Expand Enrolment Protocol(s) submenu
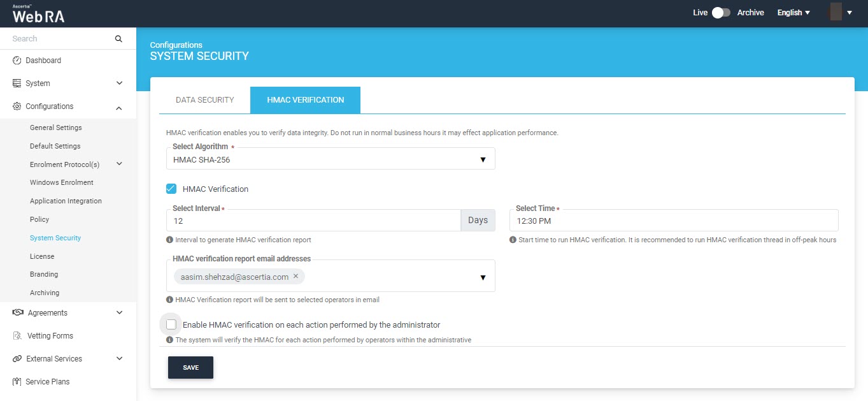The height and width of the screenshot is (401, 868). click(x=120, y=164)
